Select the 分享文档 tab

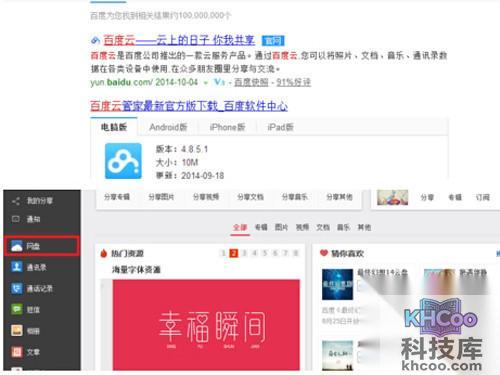[250, 197]
